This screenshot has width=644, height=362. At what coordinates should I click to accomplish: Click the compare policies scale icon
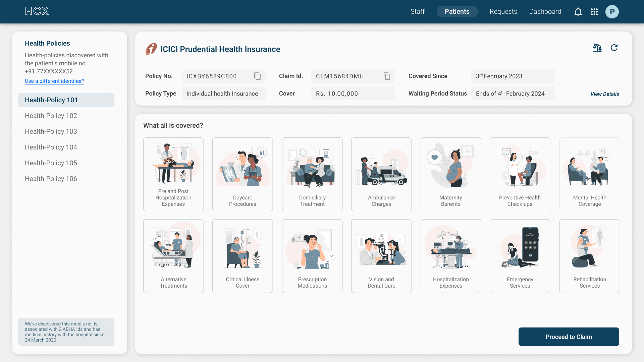pos(597,48)
